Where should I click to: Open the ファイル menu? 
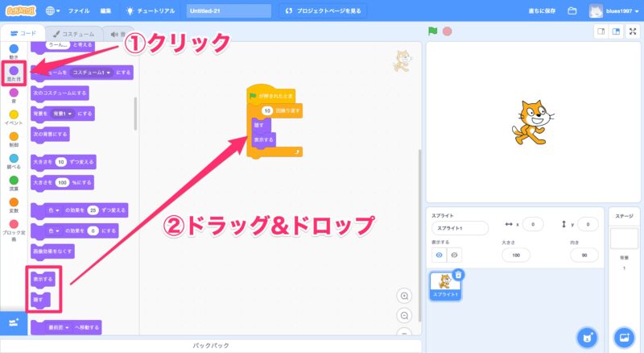(78, 11)
